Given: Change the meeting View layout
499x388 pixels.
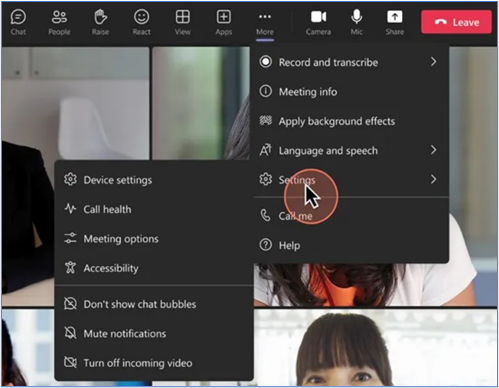Looking at the screenshot, I should 183,22.
